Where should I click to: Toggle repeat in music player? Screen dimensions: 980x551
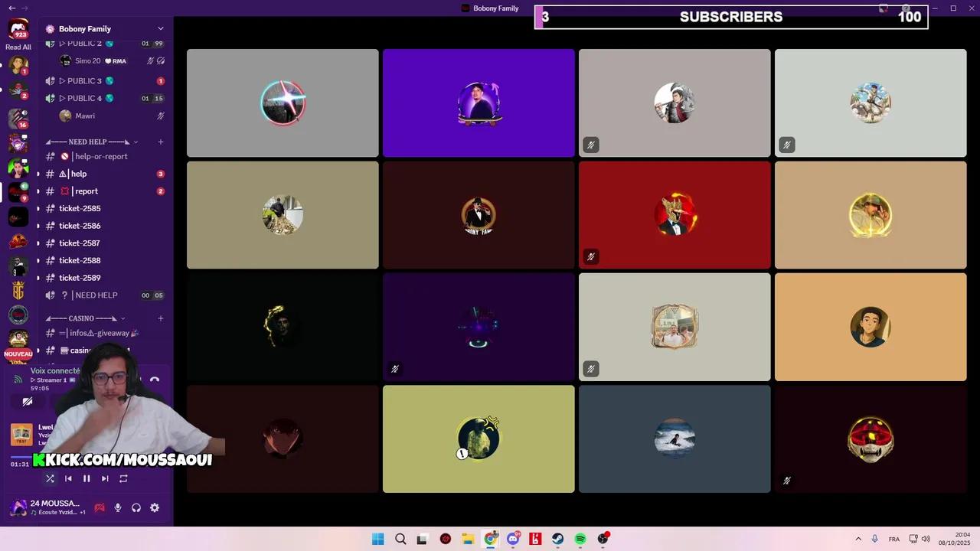click(x=123, y=478)
